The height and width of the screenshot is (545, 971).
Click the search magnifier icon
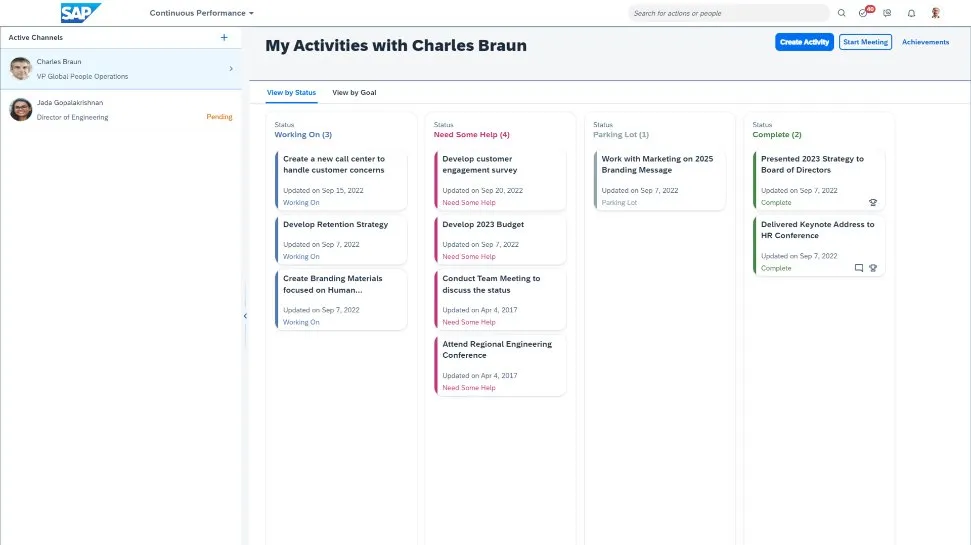click(841, 13)
